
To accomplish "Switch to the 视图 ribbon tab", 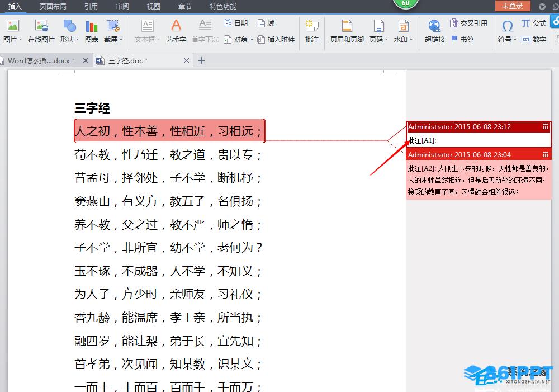I will pyautogui.click(x=154, y=6).
